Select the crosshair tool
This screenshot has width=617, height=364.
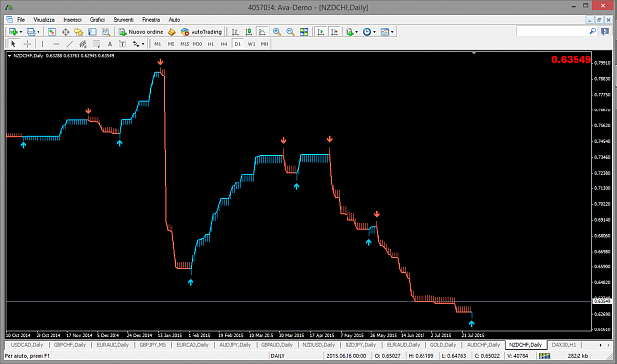pyautogui.click(x=27, y=44)
